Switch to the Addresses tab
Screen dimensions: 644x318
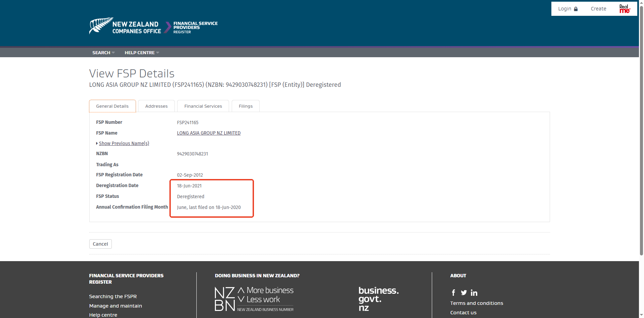point(156,106)
